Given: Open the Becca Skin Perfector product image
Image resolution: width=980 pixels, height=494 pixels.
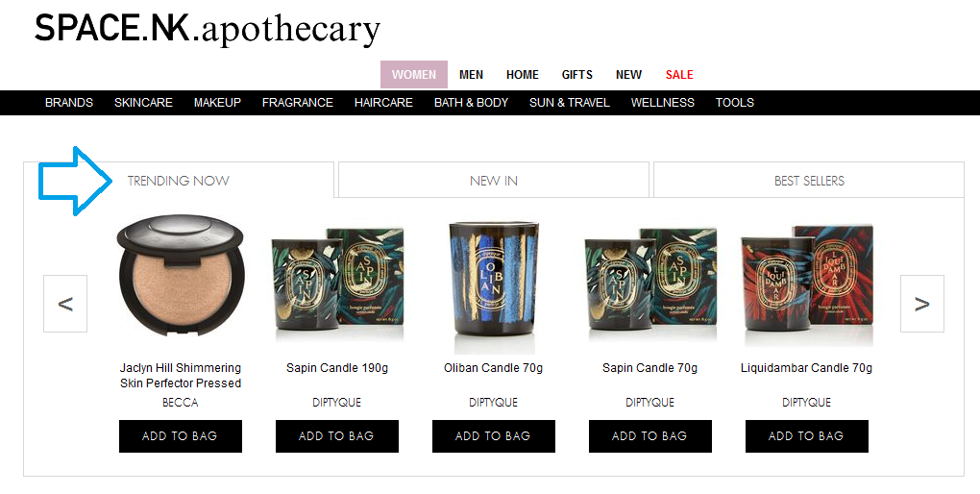Looking at the screenshot, I should click(180, 277).
